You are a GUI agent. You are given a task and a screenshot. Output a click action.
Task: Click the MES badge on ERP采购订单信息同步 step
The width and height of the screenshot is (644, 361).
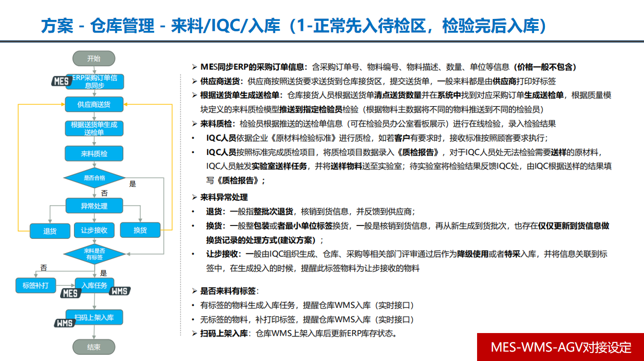(x=61, y=81)
